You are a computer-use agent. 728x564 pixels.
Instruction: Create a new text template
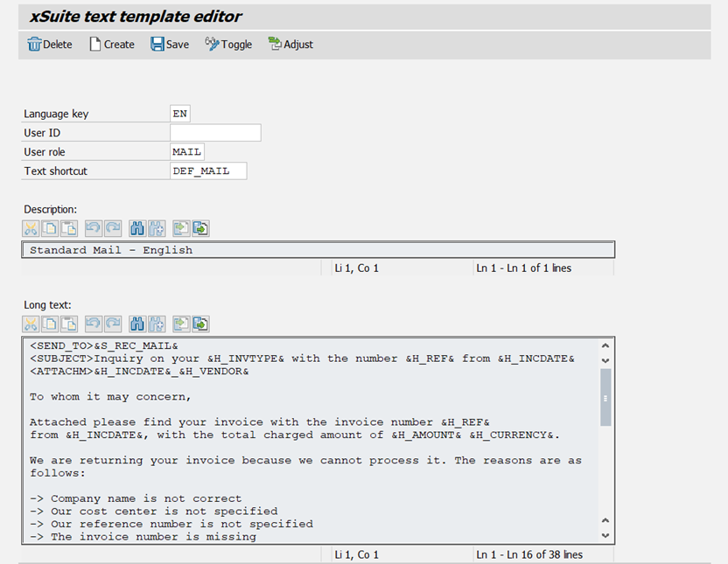coord(111,44)
